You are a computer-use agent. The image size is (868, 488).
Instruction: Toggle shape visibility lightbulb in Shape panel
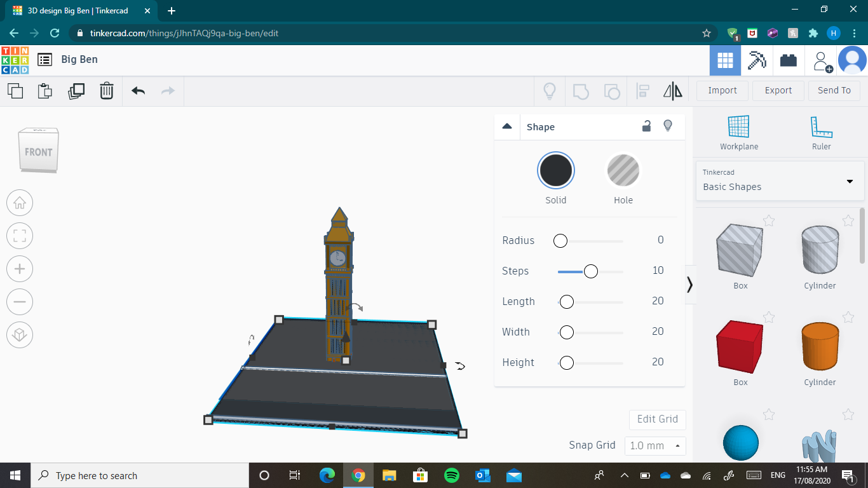[x=668, y=126]
